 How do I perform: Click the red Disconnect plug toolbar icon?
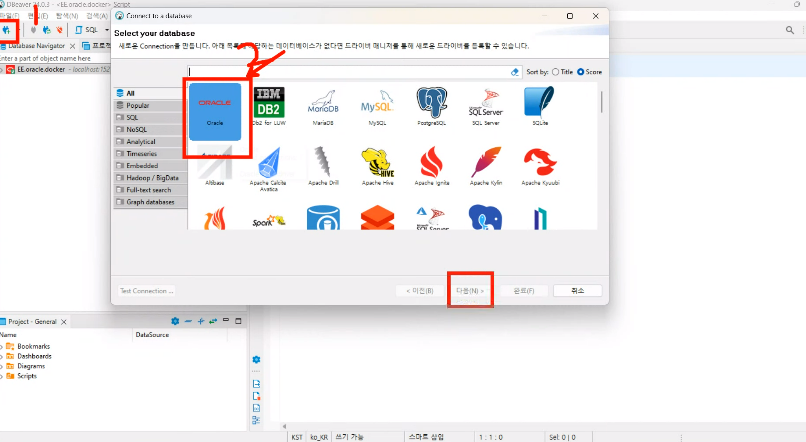pos(60,30)
